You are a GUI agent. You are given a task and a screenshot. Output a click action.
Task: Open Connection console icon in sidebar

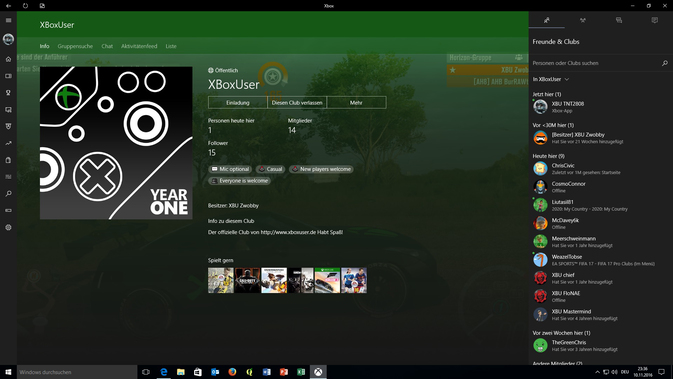click(8, 211)
